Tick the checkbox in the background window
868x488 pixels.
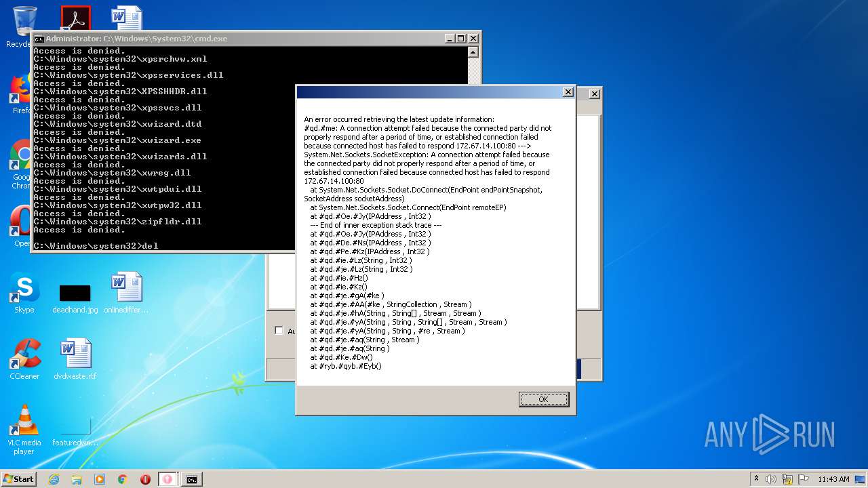tap(279, 330)
